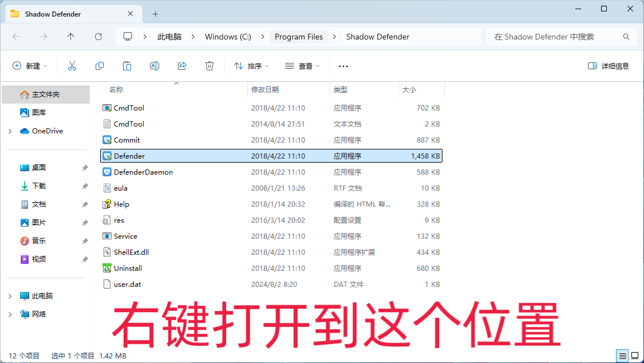Refresh the current folder view

click(98, 37)
